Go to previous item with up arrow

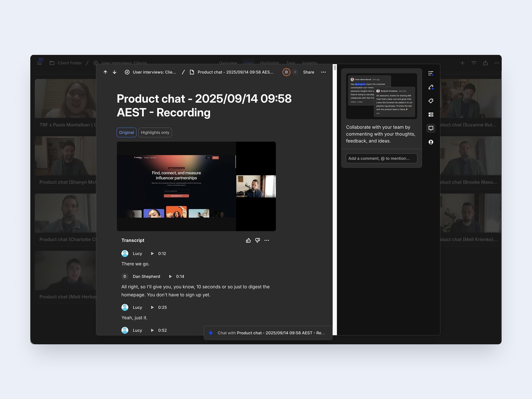[x=105, y=72]
